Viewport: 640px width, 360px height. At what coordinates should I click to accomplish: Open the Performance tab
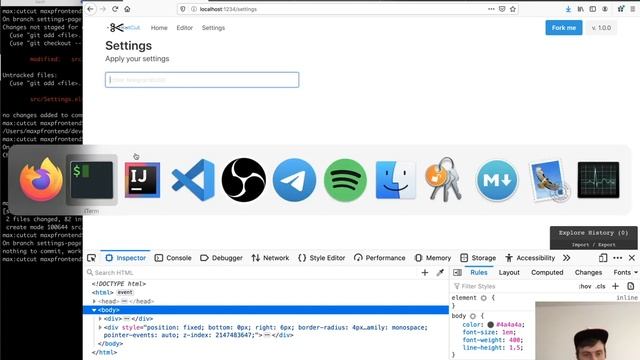point(380,258)
